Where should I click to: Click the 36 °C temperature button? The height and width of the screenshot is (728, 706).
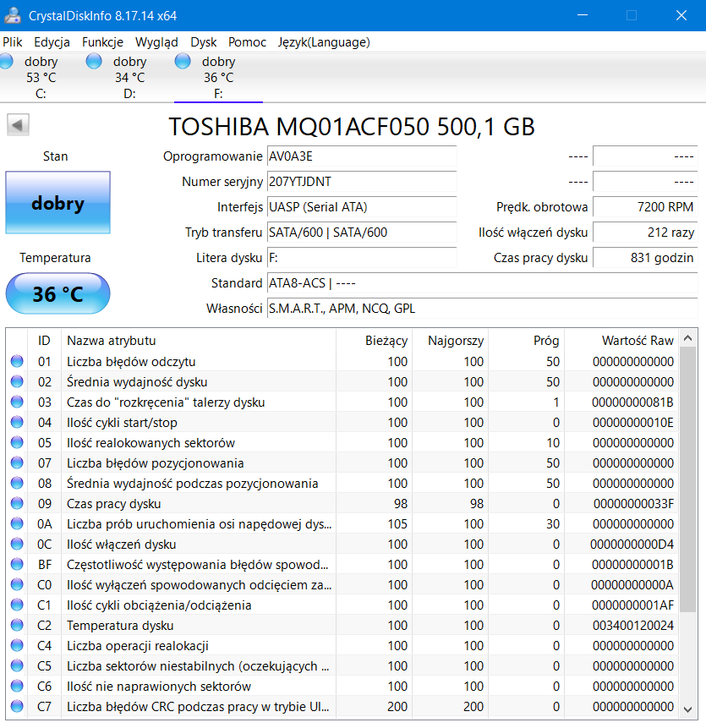58,293
